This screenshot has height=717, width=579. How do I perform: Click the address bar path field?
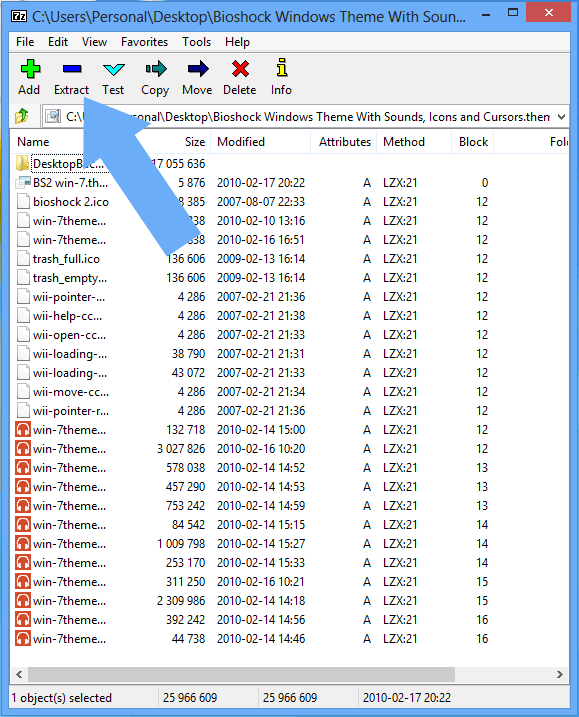[306, 117]
